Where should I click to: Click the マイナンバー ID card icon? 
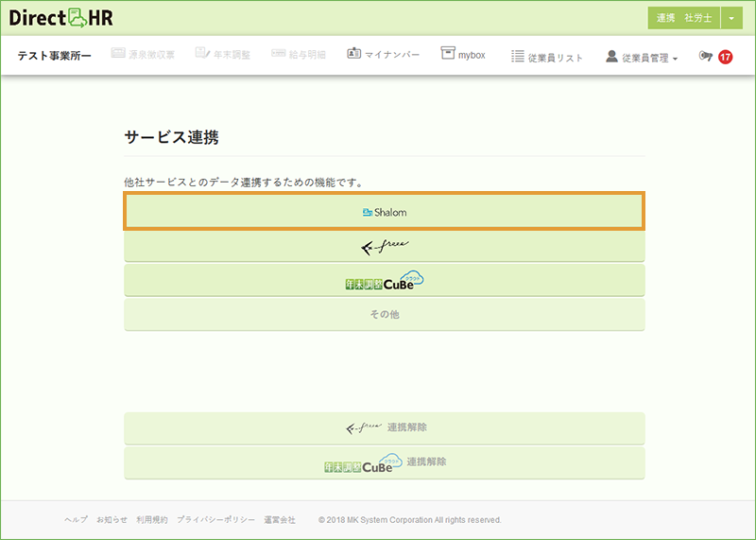coord(353,53)
